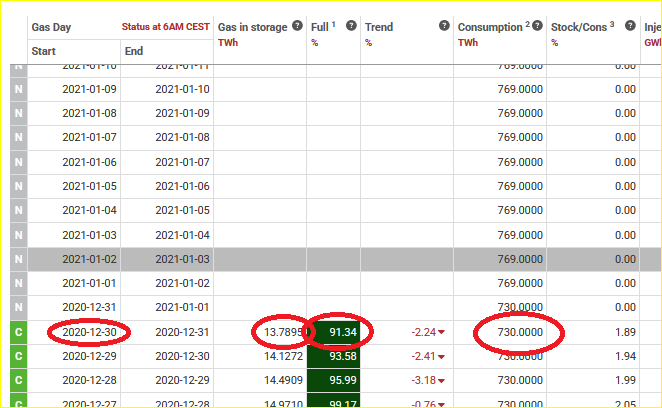Click the N status badge for 2021-01-05
The height and width of the screenshot is (408, 662).
click(19, 186)
